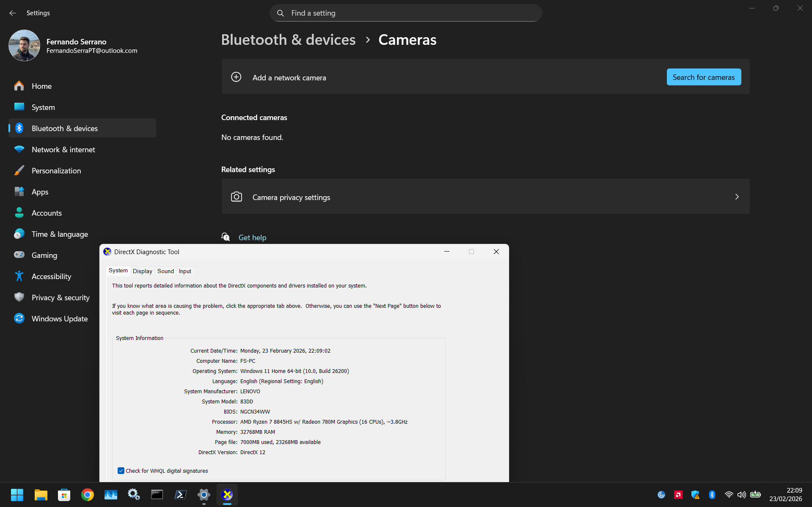Switch to the Input tab in DirectX tool
This screenshot has height=507, width=812.
pos(185,271)
